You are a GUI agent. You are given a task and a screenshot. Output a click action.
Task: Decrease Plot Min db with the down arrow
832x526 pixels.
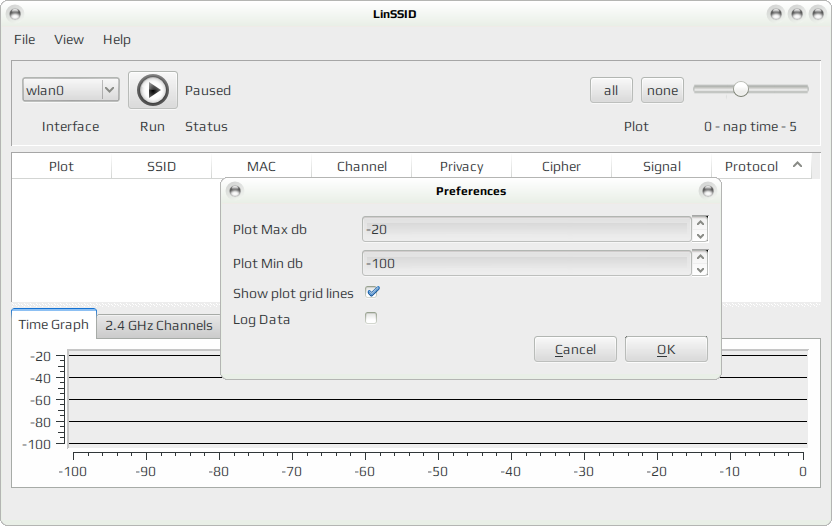(x=700, y=270)
